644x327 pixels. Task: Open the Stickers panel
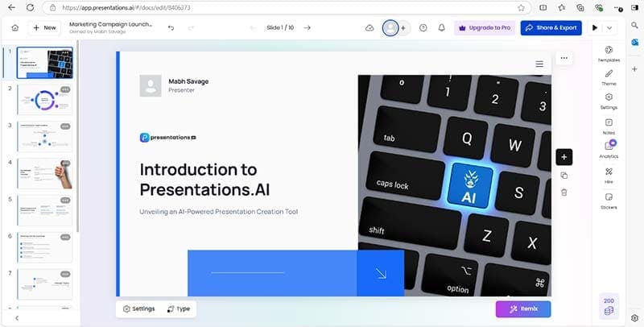click(609, 201)
